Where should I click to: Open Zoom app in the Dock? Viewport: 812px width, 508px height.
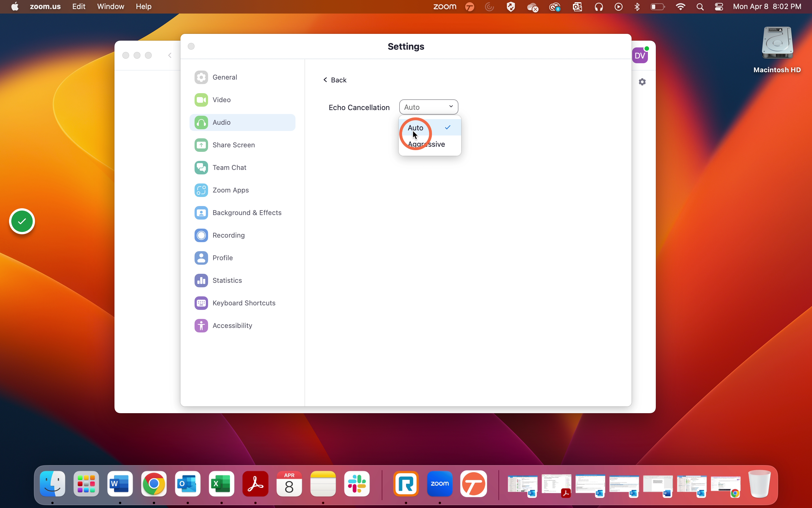click(440, 484)
